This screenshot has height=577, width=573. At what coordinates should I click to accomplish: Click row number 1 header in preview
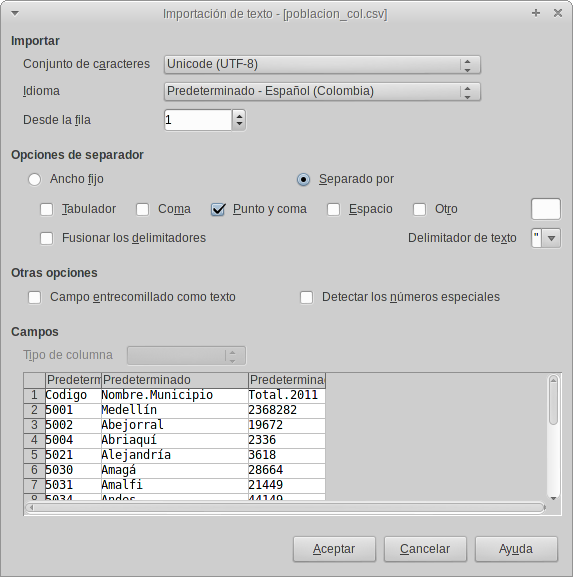(34, 395)
